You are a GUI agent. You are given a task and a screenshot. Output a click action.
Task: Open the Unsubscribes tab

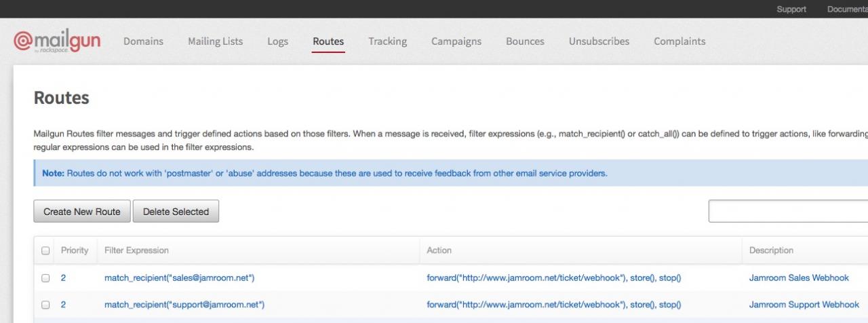click(599, 41)
